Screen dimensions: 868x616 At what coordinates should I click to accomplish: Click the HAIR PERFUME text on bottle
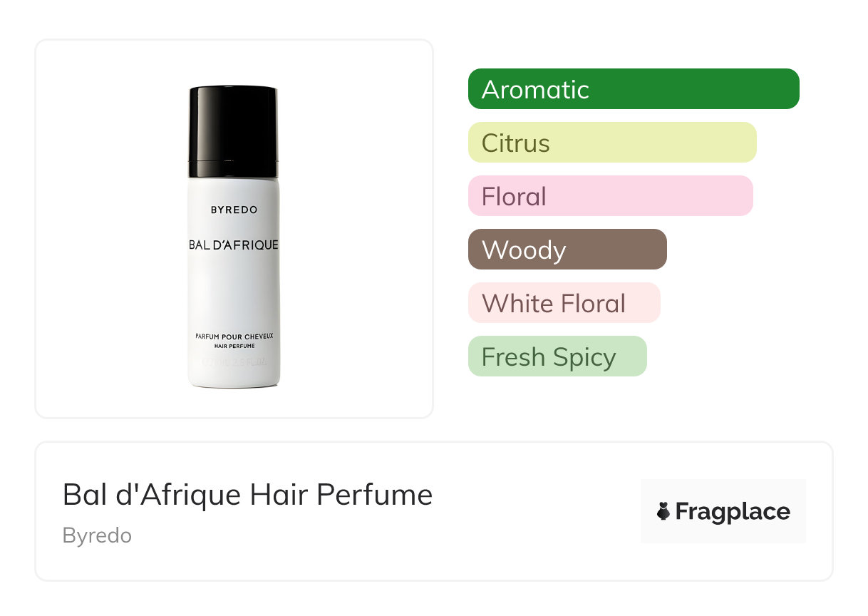click(234, 346)
